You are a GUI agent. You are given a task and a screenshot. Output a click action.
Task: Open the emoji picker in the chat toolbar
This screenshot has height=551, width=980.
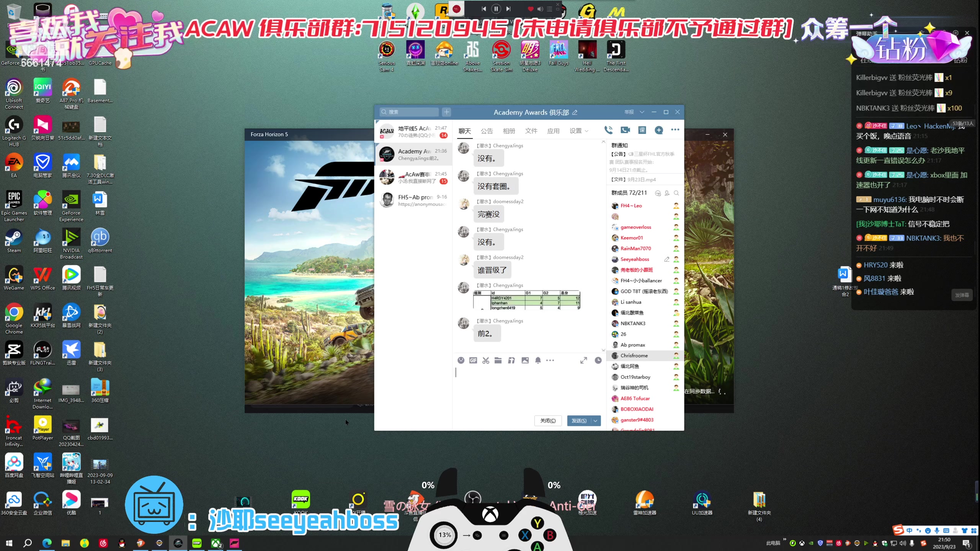pyautogui.click(x=461, y=360)
